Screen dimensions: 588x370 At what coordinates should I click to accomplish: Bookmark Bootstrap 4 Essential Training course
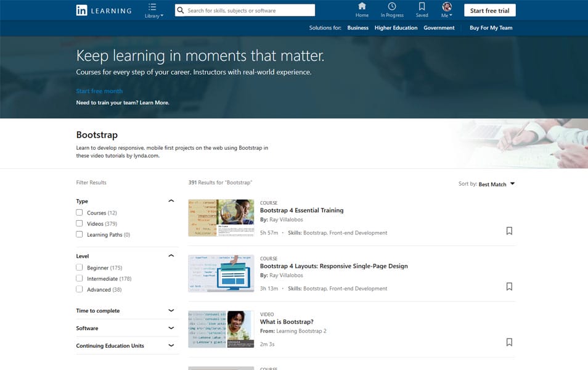pos(509,231)
